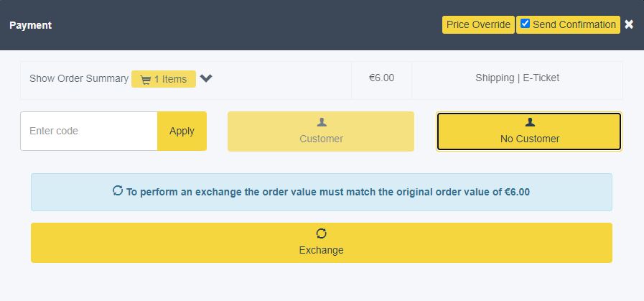Click the shopping cart icon in items badge
Screen dimensions: 644x301
tap(146, 80)
